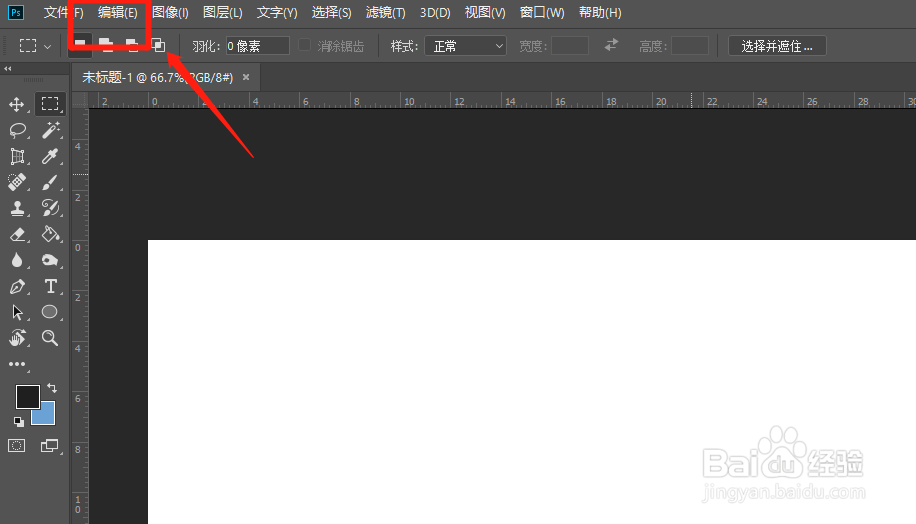Click the 高度 height input field
Viewport: 916px width, 524px height.
(x=689, y=46)
